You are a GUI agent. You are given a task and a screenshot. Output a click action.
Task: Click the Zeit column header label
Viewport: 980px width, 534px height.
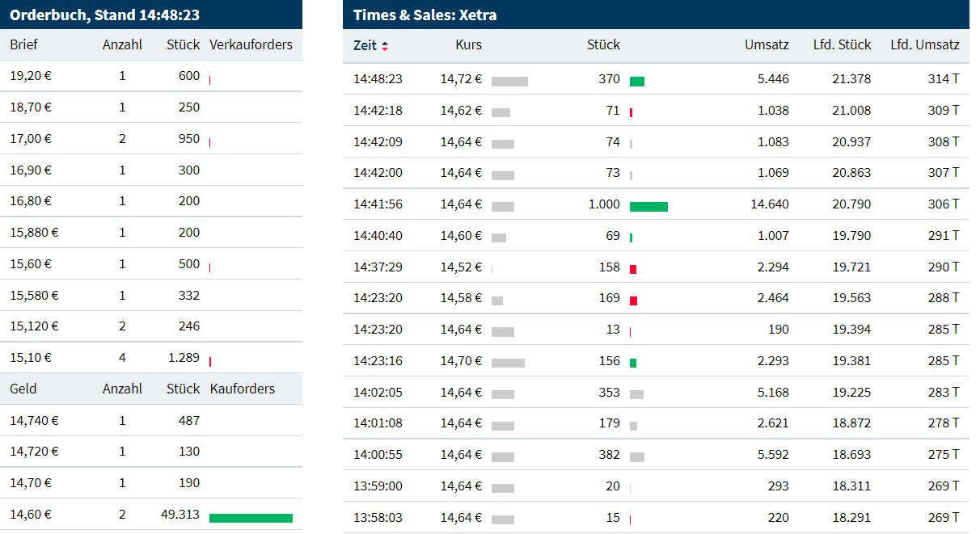point(365,45)
